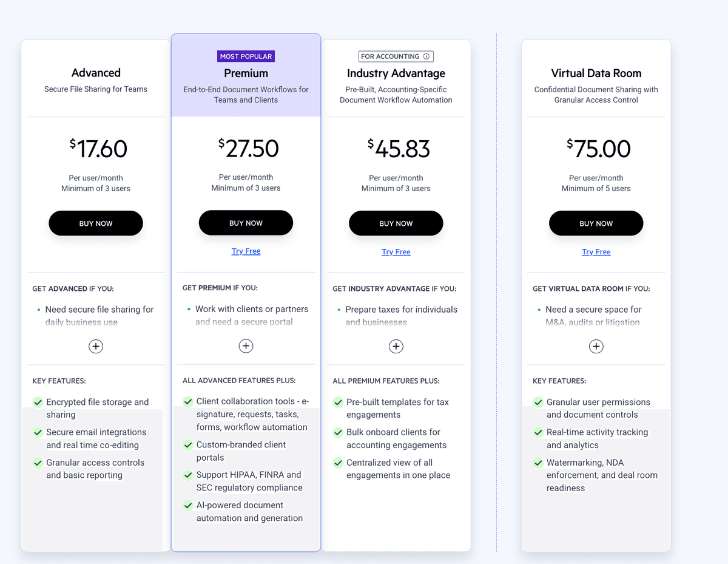Click Buy Now under Virtual Data Room
The height and width of the screenshot is (564, 728).
(596, 223)
